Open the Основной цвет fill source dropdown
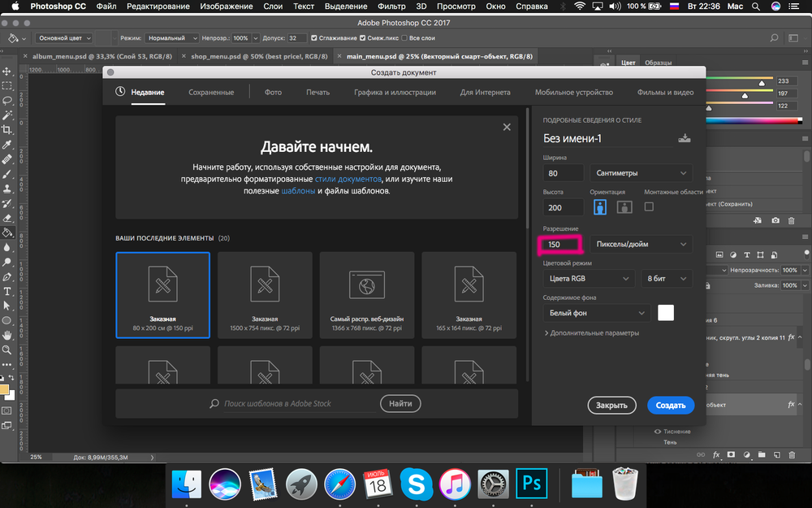Image resolution: width=812 pixels, height=508 pixels. pyautogui.click(x=64, y=38)
